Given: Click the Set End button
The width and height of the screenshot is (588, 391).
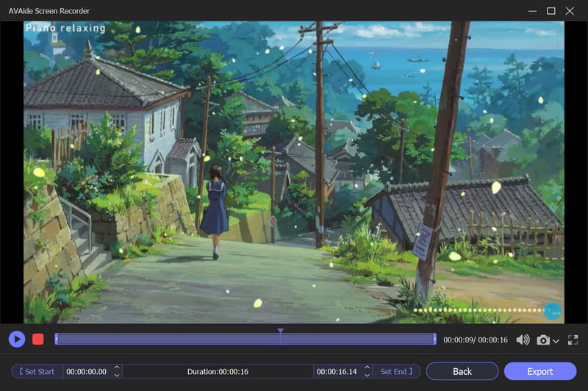Looking at the screenshot, I should [x=396, y=371].
